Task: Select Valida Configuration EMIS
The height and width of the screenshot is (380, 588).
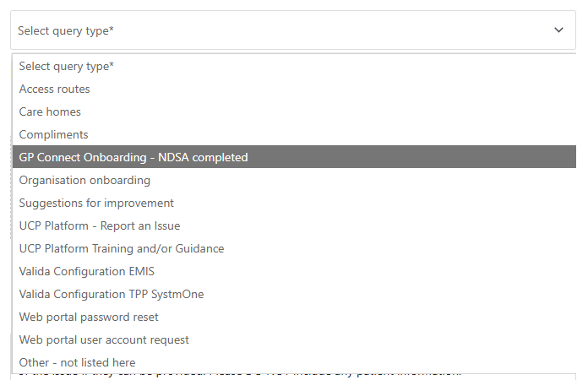Action: pos(87,271)
